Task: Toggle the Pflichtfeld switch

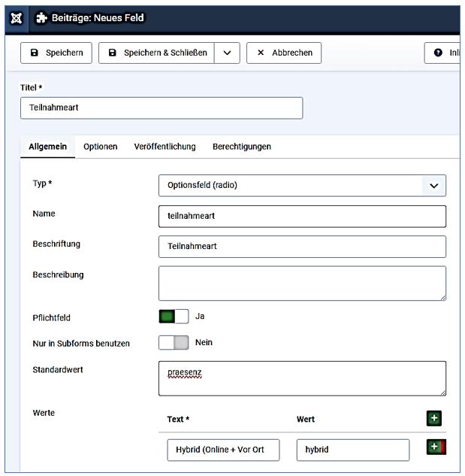Action: point(174,317)
